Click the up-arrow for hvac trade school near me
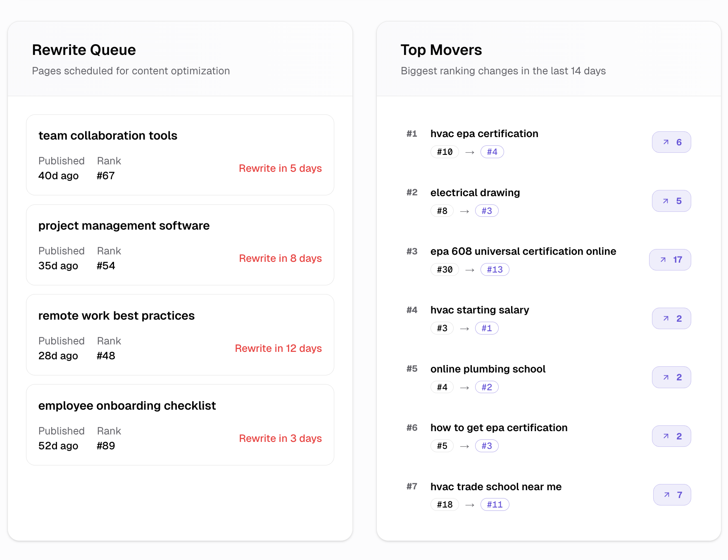This screenshot has height=560, width=728. (x=666, y=495)
